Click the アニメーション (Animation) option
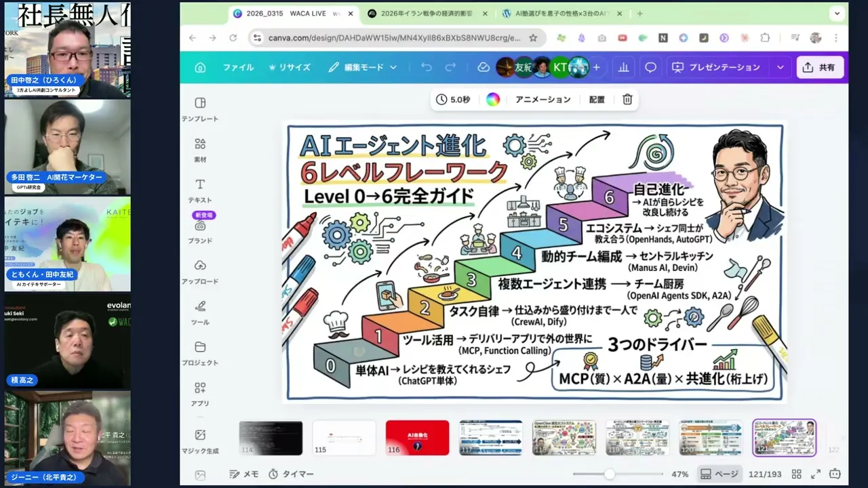Image resolution: width=868 pixels, height=488 pixels. point(542,100)
